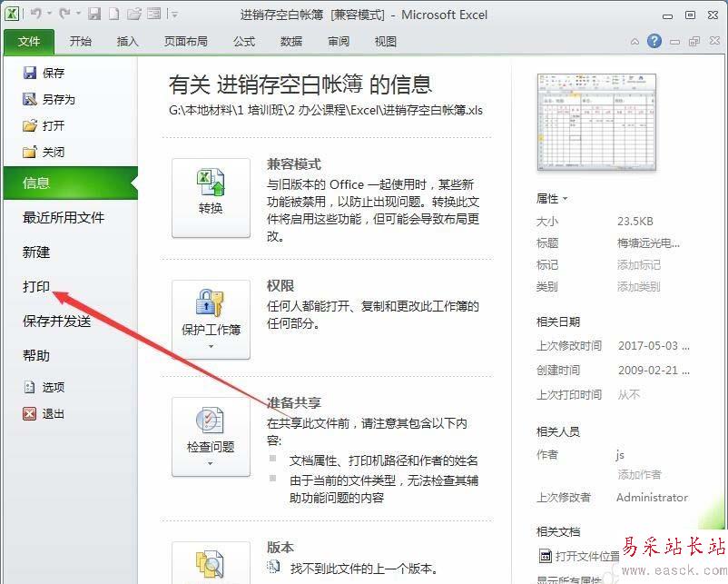Click the 找不到此文件的上一个版本 text
Viewport: 728px width, 584px height.
pos(363,569)
